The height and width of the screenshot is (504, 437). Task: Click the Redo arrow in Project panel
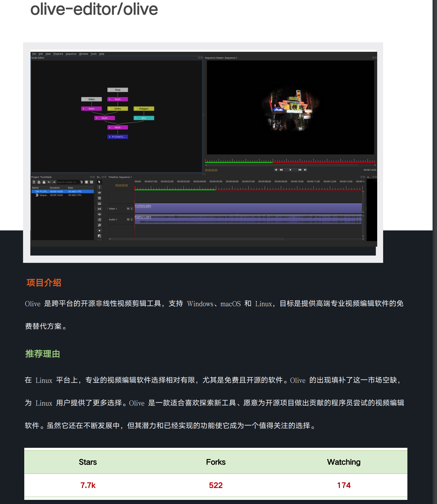tap(54, 182)
